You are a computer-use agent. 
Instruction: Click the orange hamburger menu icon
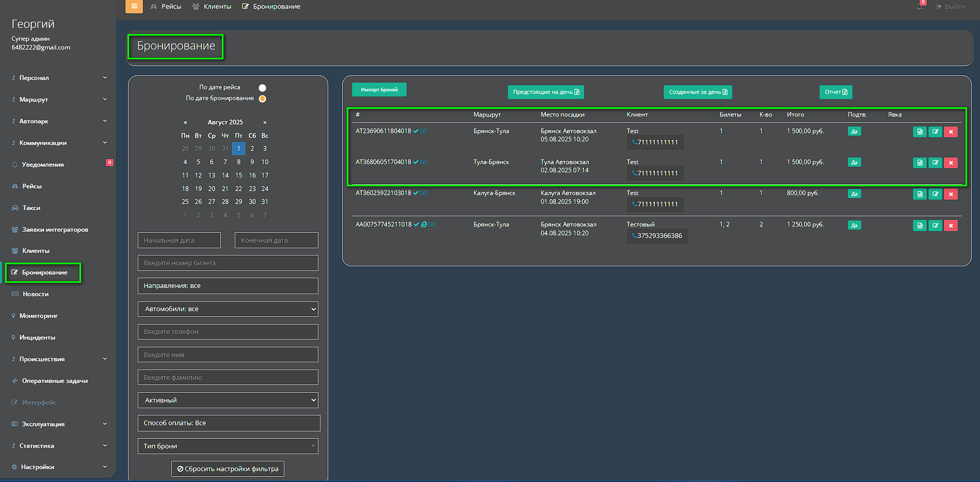(x=134, y=6)
